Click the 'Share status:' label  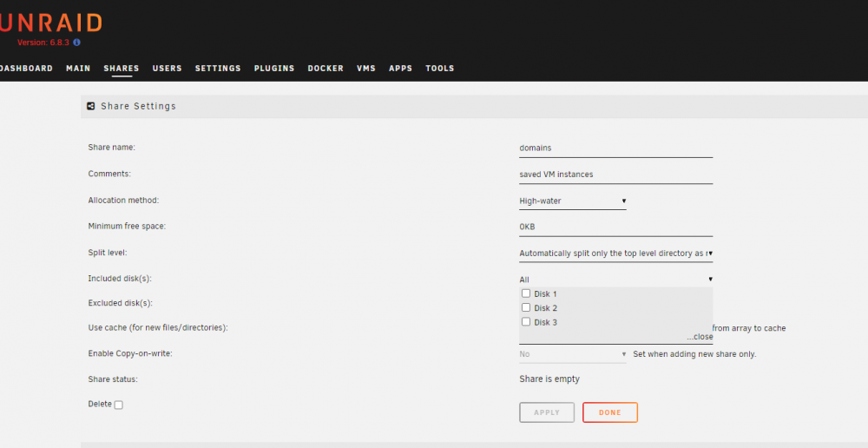(113, 379)
